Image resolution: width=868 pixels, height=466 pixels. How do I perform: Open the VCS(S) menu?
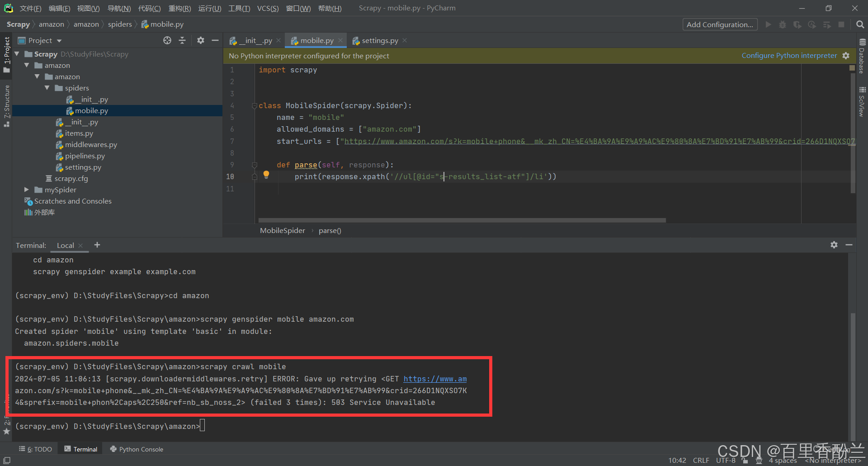click(x=268, y=8)
